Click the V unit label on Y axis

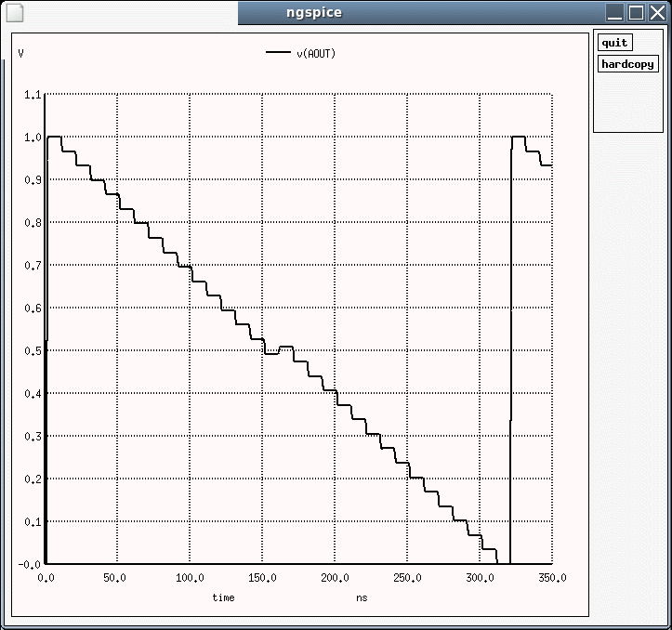point(21,54)
